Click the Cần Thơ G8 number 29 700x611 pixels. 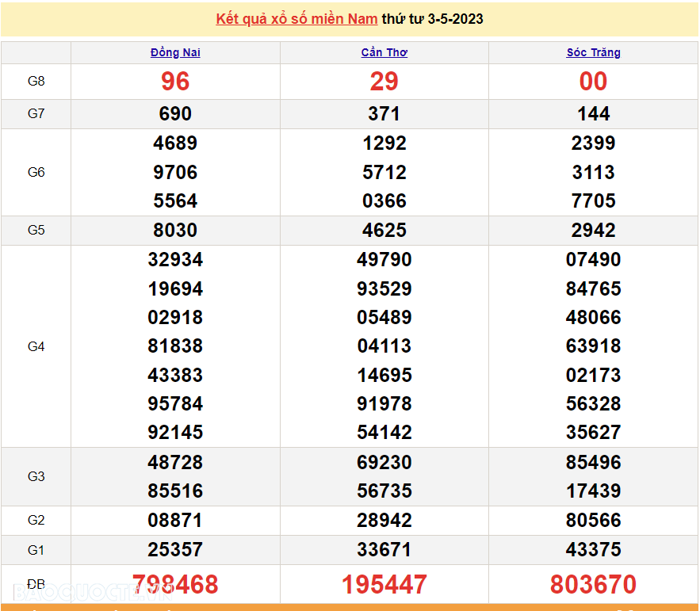click(x=384, y=82)
